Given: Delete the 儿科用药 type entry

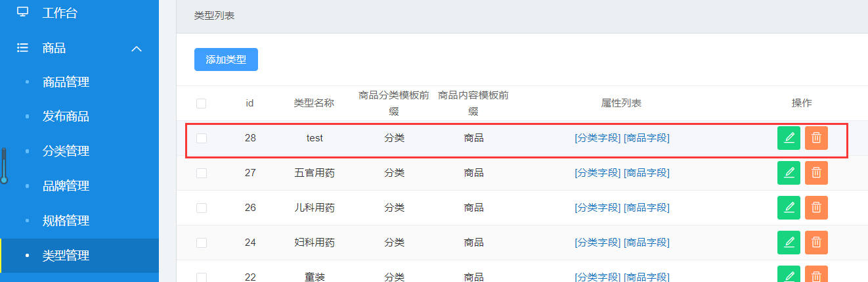Looking at the screenshot, I should click(816, 208).
